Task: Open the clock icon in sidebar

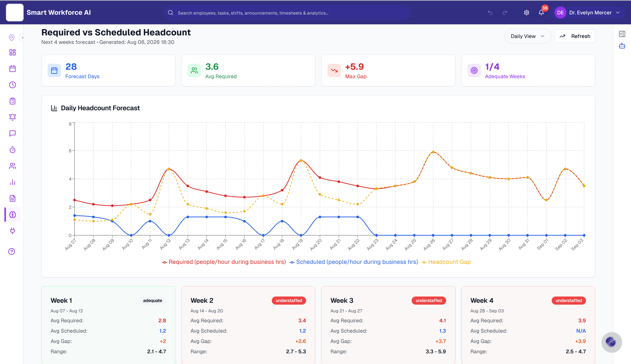Action: tap(13, 85)
